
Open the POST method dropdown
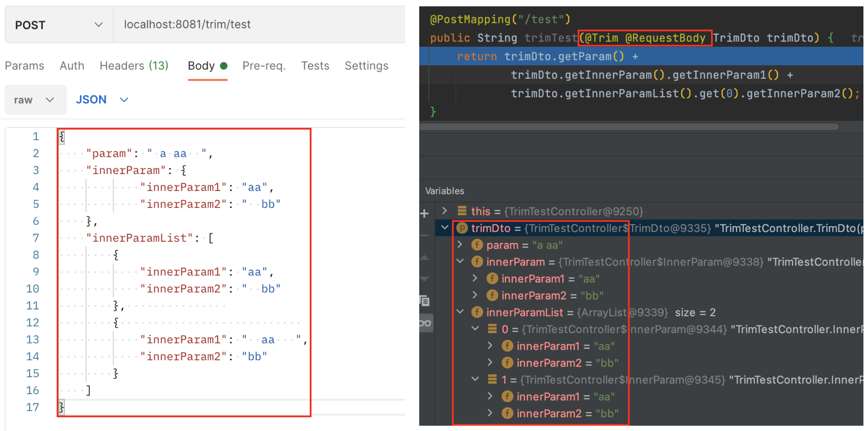(x=59, y=25)
